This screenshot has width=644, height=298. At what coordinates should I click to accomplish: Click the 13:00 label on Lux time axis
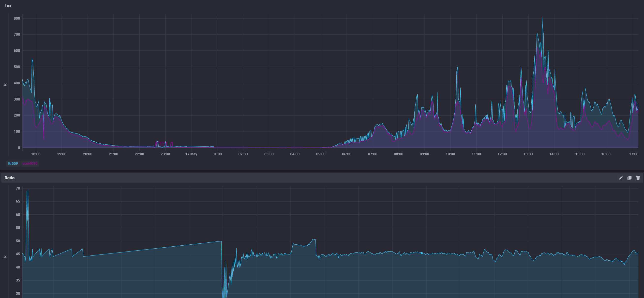pyautogui.click(x=528, y=154)
